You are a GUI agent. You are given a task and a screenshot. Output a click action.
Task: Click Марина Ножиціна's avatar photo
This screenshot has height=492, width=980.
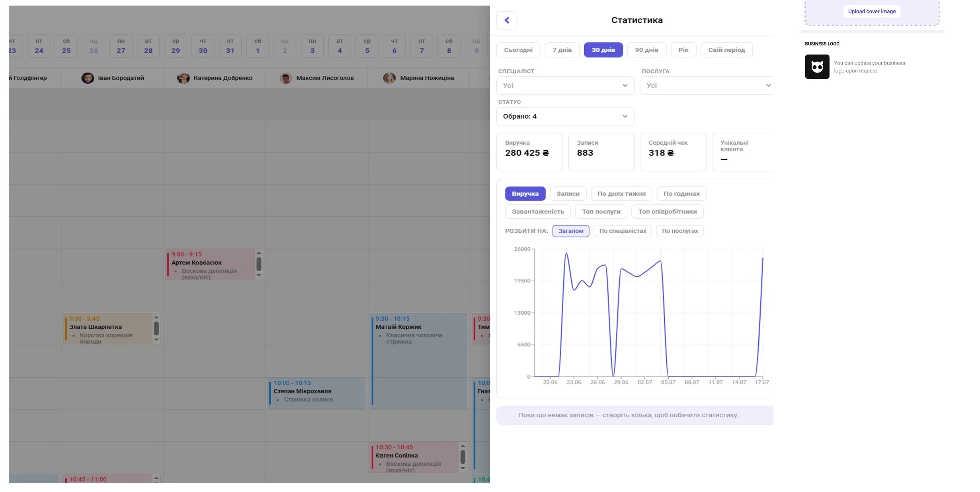click(x=389, y=78)
